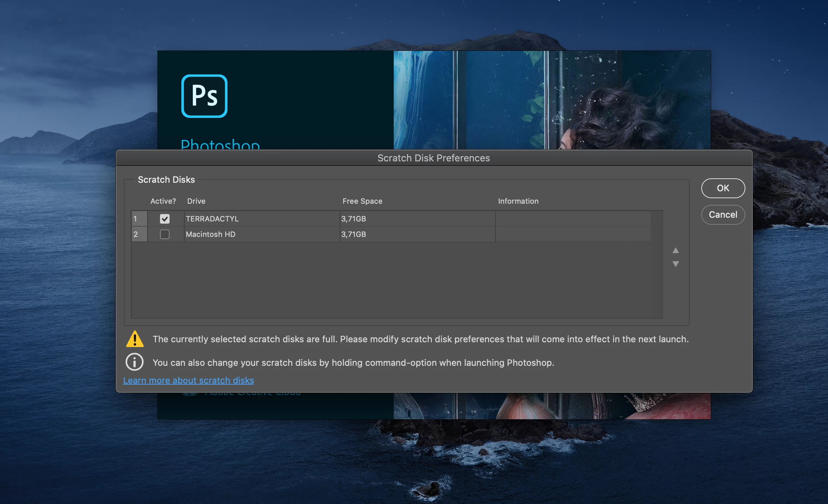Click the Scratch Disk Preferences title bar
The width and height of the screenshot is (828, 504).
434,158
